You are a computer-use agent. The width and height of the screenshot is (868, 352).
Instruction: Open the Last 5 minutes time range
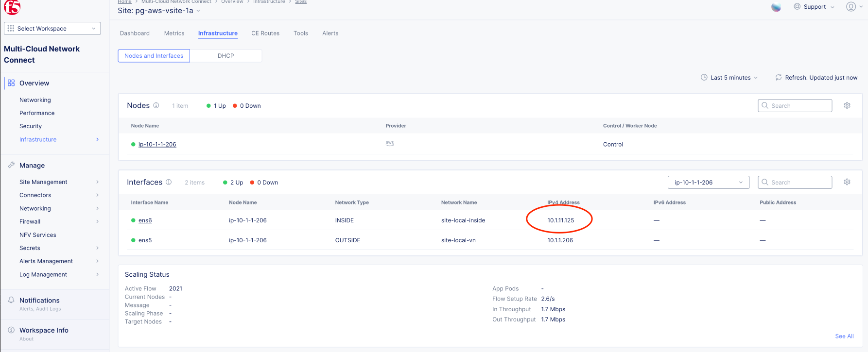[729, 78]
